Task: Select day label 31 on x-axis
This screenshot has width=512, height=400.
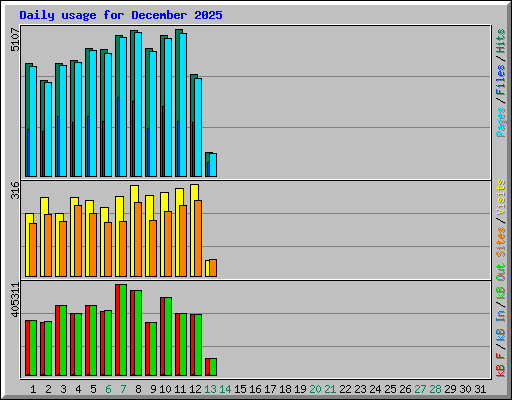Action: point(480,389)
